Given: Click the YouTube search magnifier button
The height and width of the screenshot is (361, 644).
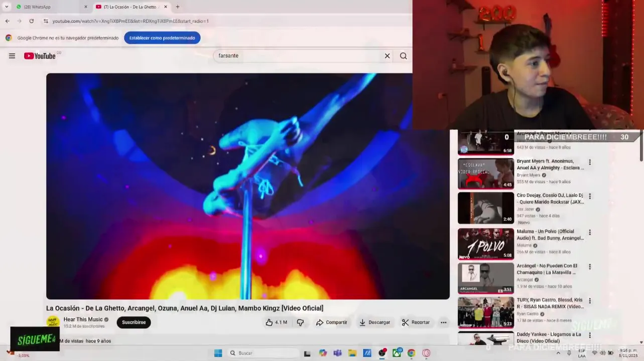Looking at the screenshot, I should [403, 56].
